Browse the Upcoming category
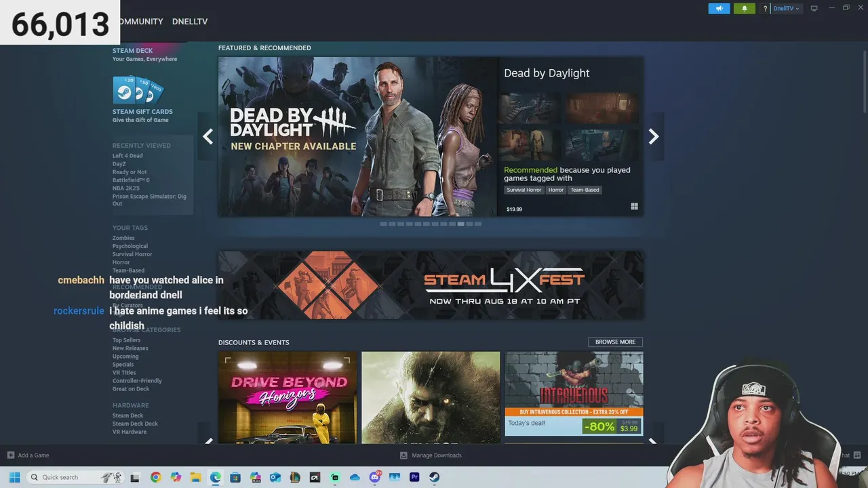 point(125,357)
